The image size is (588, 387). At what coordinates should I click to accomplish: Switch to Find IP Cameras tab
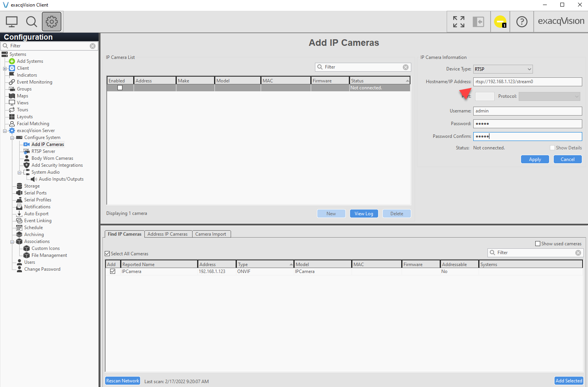[124, 234]
